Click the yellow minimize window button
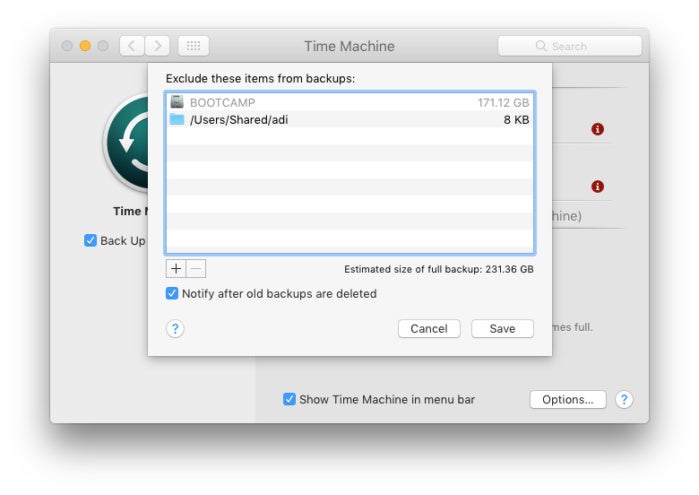699x495 pixels. click(85, 46)
